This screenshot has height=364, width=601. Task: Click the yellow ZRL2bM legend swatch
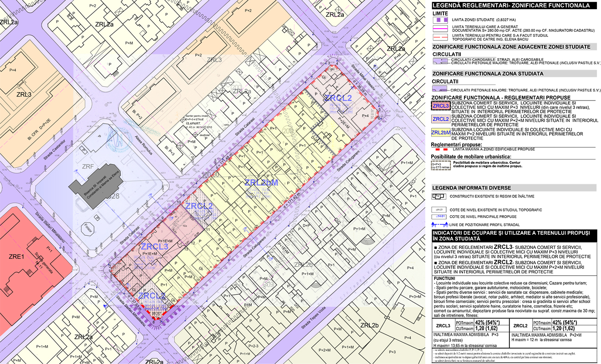pyautogui.click(x=441, y=132)
